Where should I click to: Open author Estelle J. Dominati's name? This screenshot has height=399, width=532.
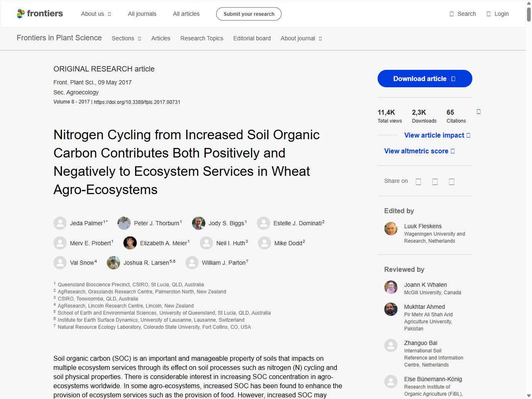(298, 223)
